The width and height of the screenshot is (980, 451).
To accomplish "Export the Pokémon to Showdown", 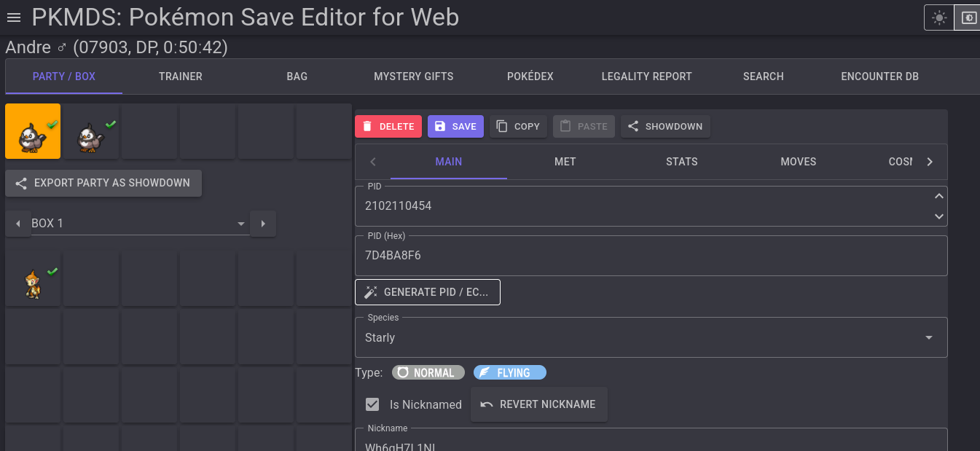I will click(665, 126).
